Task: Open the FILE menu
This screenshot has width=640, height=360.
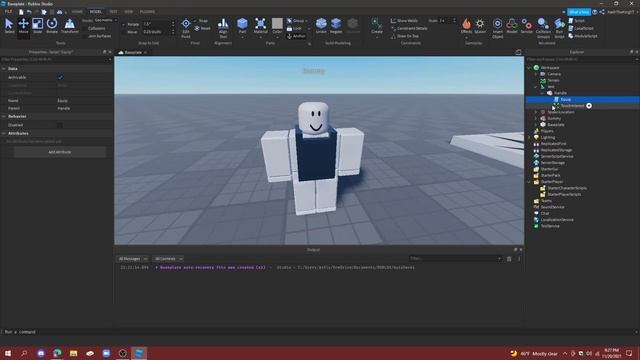Action: pyautogui.click(x=8, y=12)
